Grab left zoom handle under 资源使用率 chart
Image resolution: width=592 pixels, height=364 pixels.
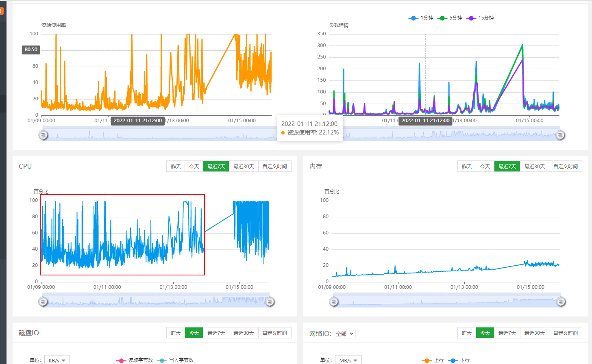(x=43, y=135)
